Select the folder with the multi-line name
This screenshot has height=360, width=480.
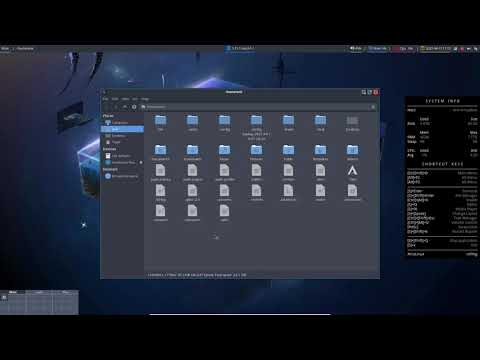point(256,127)
